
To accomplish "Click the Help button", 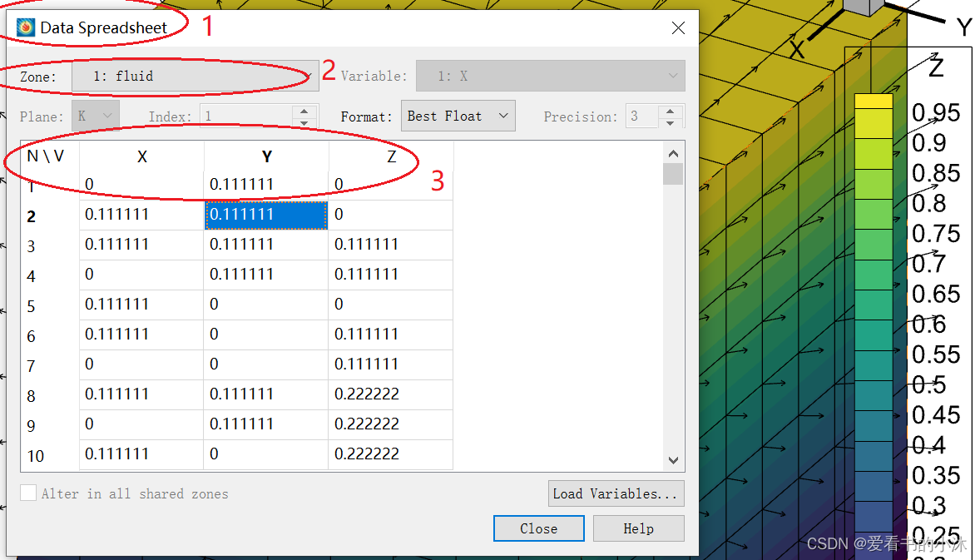I will pyautogui.click(x=638, y=528).
